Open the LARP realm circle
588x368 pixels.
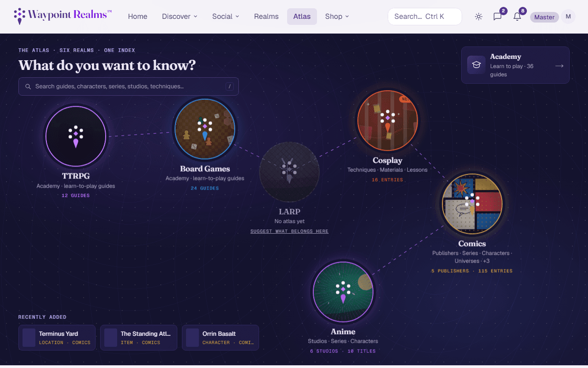click(x=289, y=172)
